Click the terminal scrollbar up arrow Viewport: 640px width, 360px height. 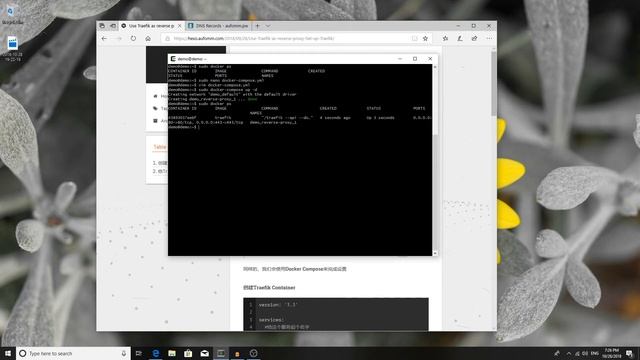tap(435, 67)
